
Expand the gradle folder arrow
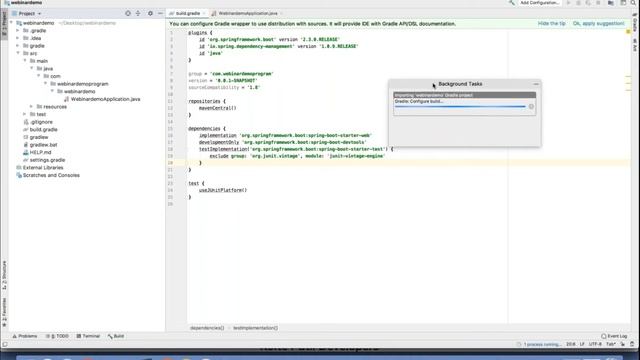pyautogui.click(x=18, y=46)
